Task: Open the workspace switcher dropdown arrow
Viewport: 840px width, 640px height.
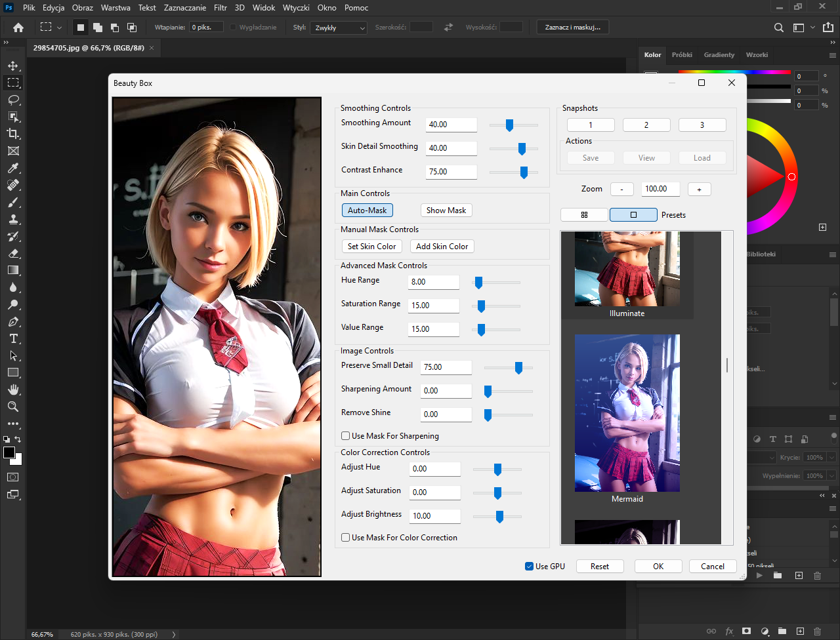Action: coord(812,28)
